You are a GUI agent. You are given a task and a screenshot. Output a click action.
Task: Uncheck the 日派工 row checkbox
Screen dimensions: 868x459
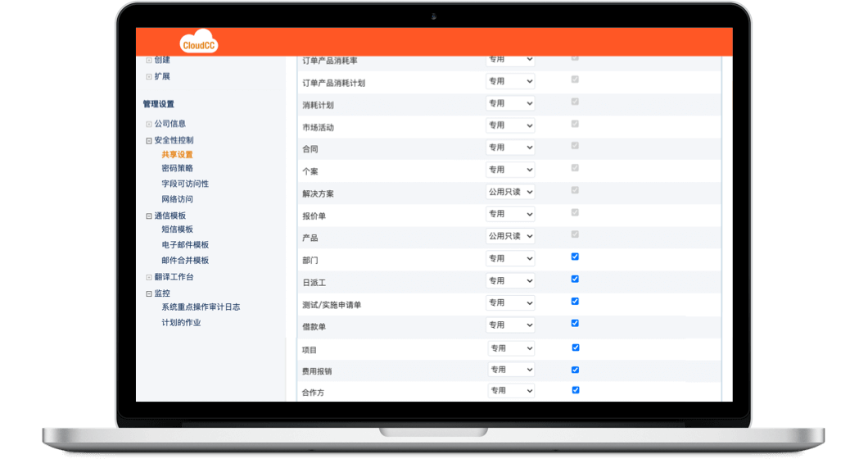pos(575,279)
